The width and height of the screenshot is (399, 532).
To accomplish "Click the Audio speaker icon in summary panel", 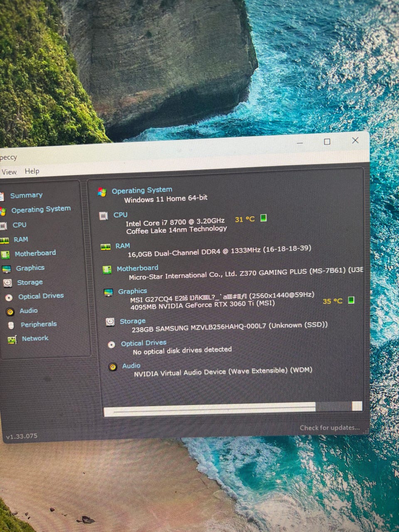I will coord(113,367).
